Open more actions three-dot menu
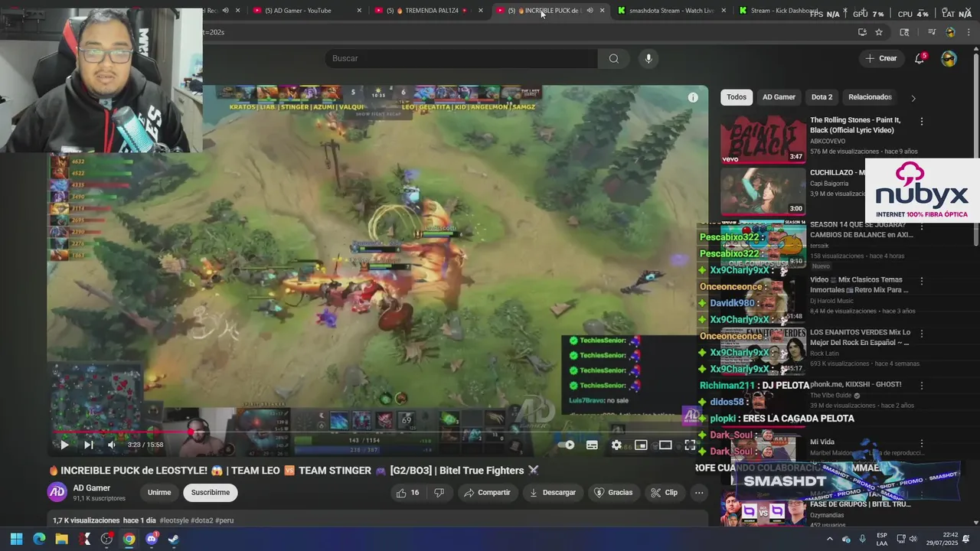Image resolution: width=980 pixels, height=551 pixels. click(x=699, y=493)
